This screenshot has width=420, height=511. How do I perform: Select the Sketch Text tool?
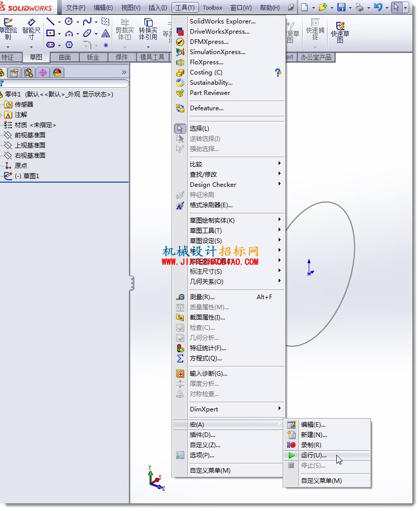[x=105, y=33]
